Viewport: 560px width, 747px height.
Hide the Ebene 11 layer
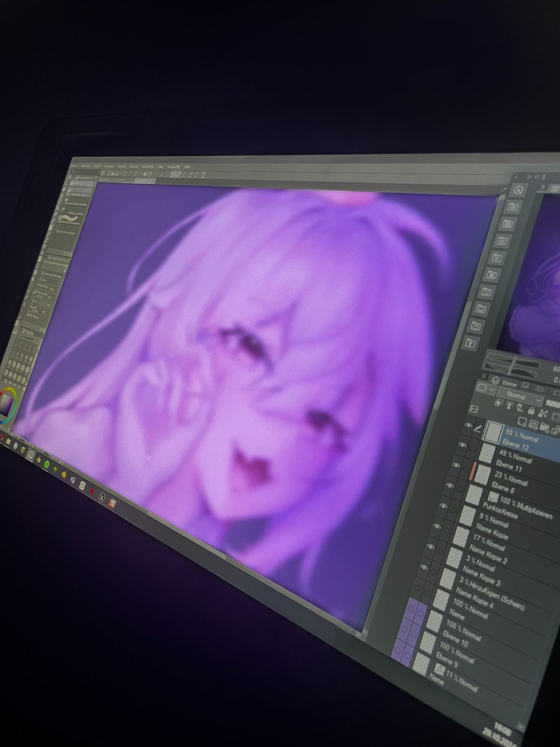462,445
